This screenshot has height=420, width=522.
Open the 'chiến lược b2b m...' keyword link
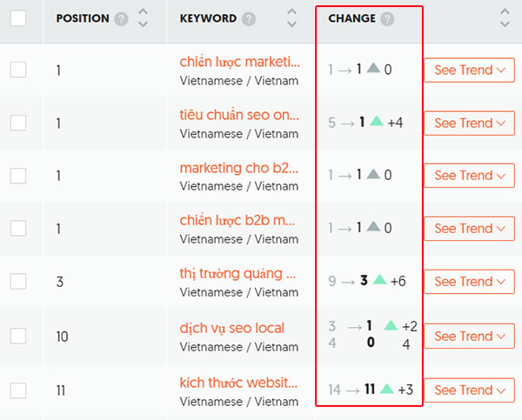[x=238, y=220]
